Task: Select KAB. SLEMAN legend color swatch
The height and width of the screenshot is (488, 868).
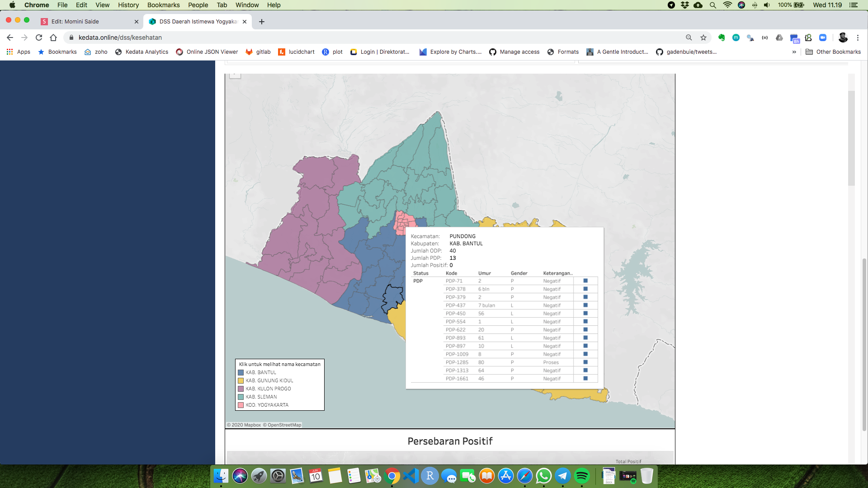Action: pos(241,397)
